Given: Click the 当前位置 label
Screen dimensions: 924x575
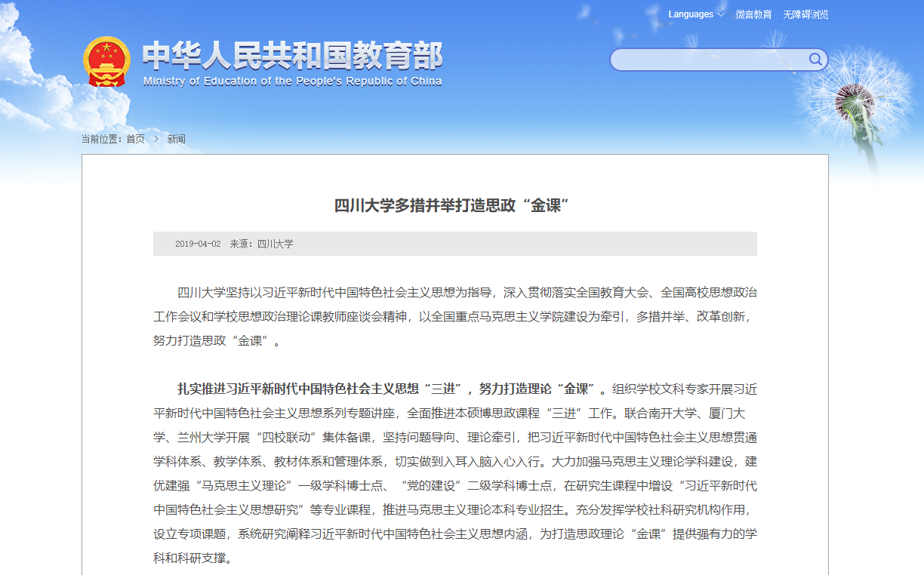Looking at the screenshot, I should (102, 139).
